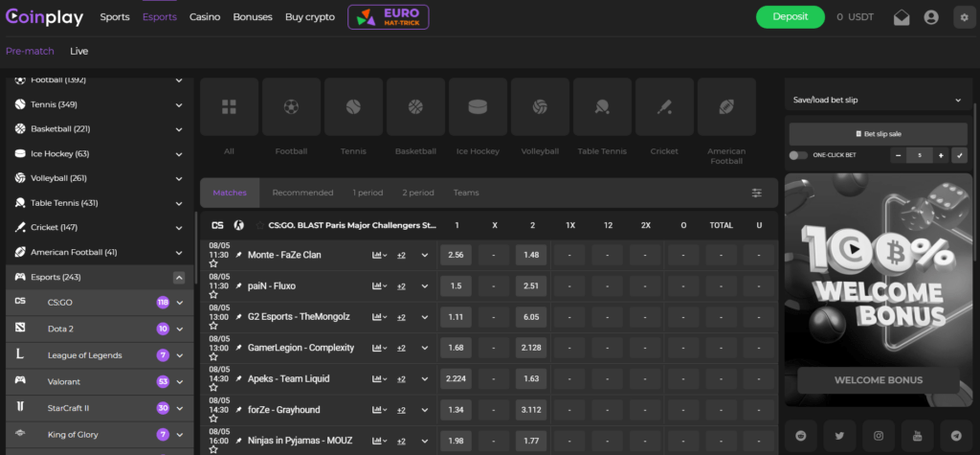This screenshot has width=980, height=455.
Task: Select the All sports grid tile
Action: click(229, 107)
